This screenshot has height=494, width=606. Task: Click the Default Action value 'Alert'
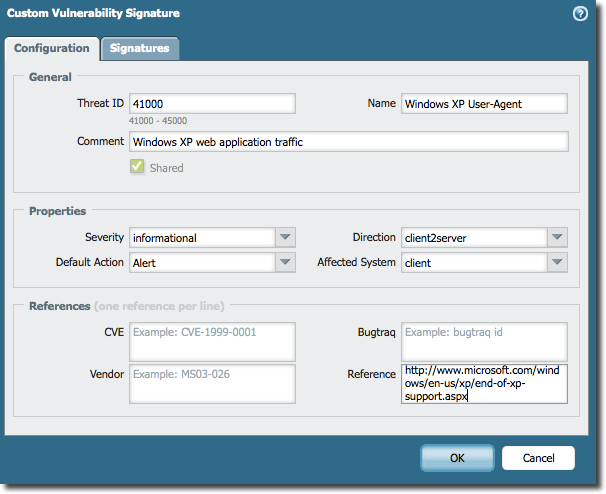click(144, 263)
